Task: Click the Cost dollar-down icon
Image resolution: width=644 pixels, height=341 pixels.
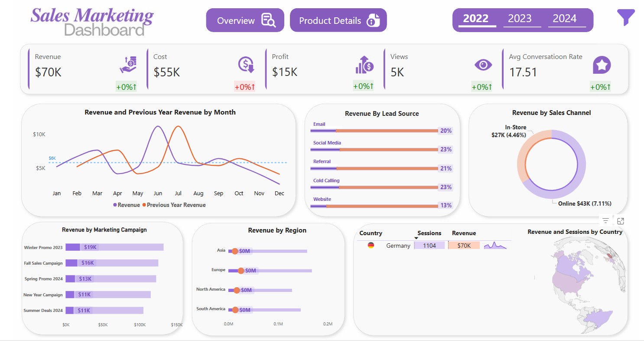Action: coord(246,65)
